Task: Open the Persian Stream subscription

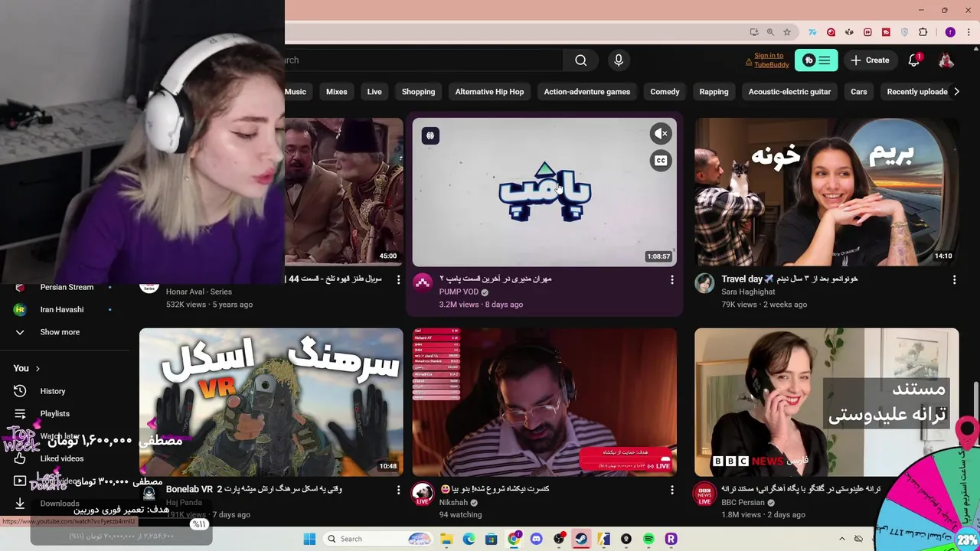Action: click(67, 287)
